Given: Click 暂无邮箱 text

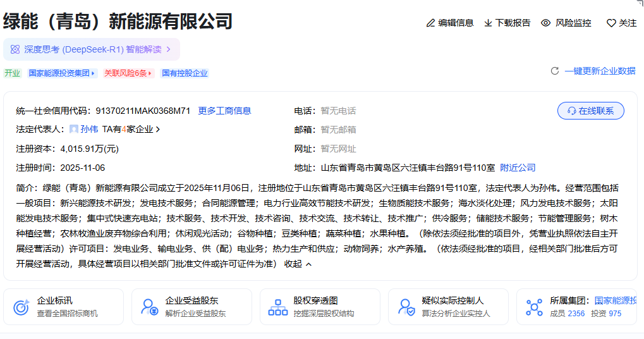Looking at the screenshot, I should coord(338,130).
